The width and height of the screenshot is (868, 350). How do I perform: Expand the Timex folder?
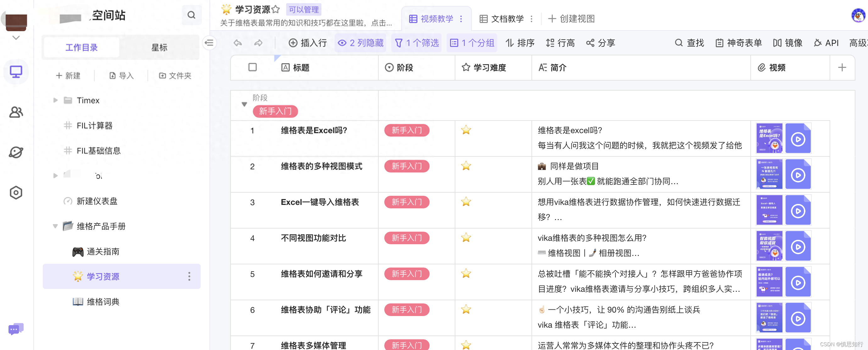pyautogui.click(x=56, y=100)
